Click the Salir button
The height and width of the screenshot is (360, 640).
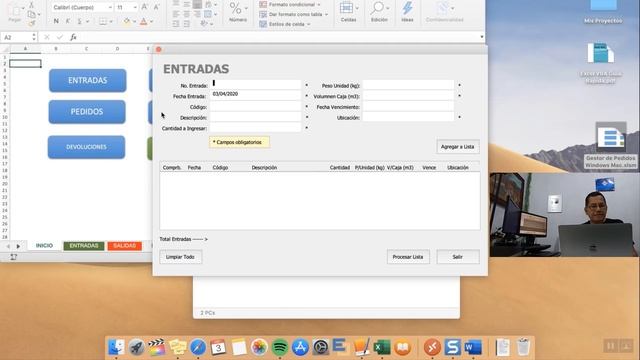tap(458, 257)
